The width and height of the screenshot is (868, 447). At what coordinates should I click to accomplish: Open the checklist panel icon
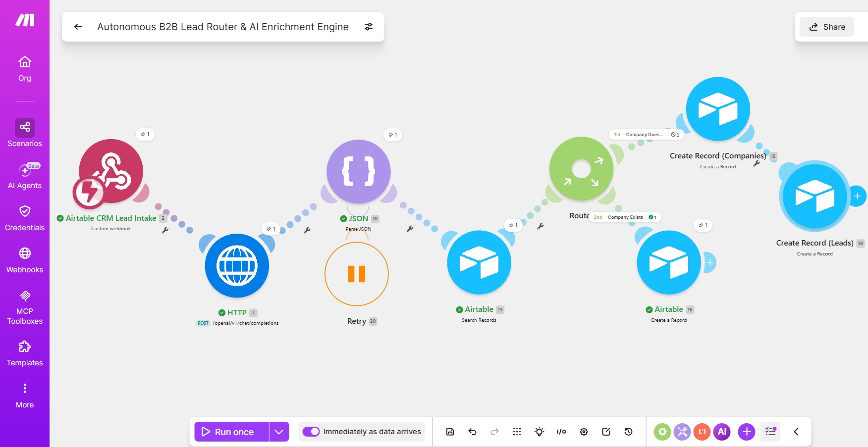[770, 432]
